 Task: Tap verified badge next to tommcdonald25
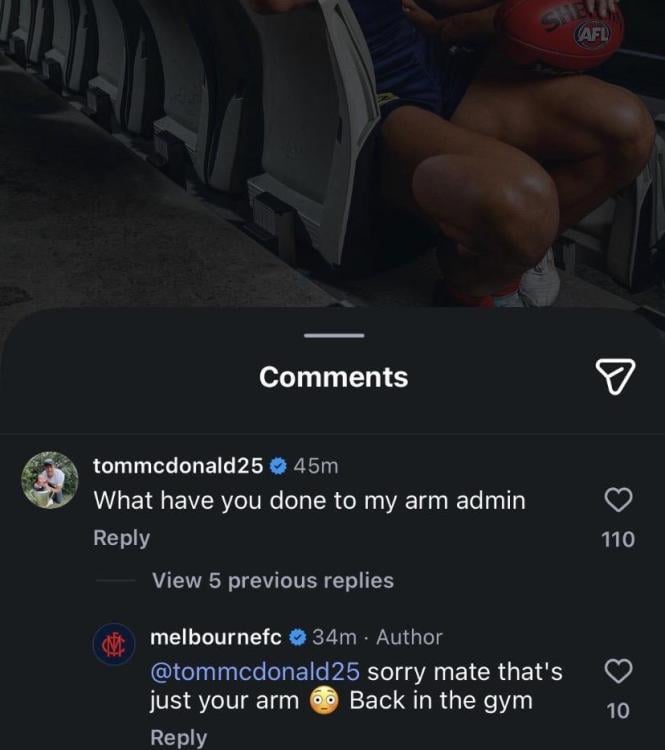[x=279, y=466]
